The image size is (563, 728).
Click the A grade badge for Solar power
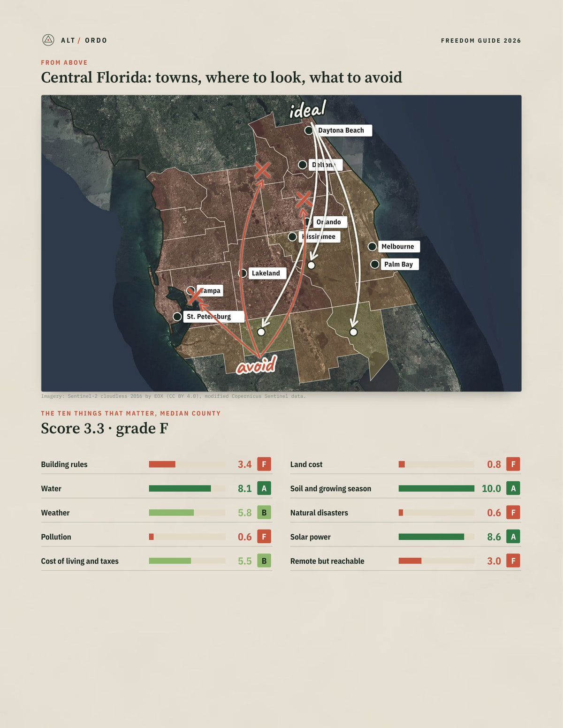(x=513, y=537)
